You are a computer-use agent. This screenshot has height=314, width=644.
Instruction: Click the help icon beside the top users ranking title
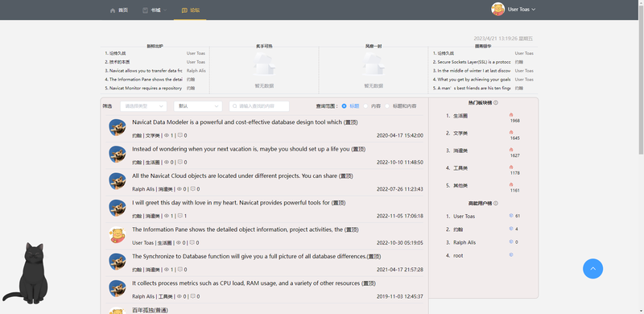click(496, 203)
